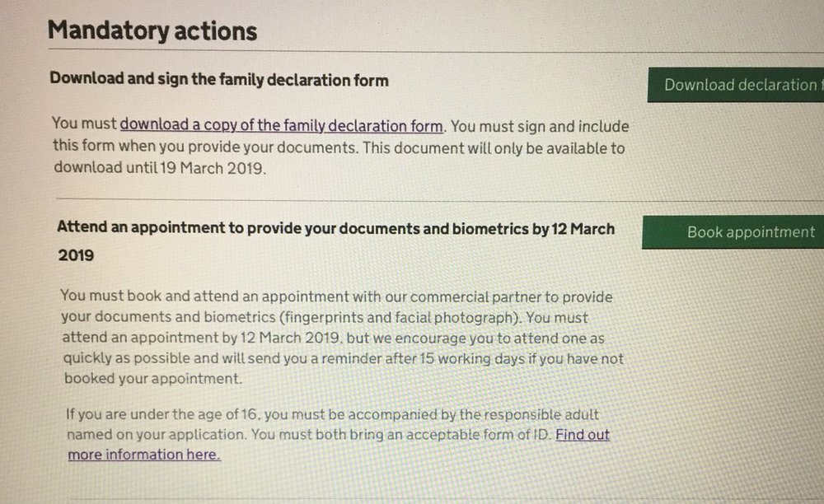The height and width of the screenshot is (504, 824).
Task: Click the paragraph starting You must book and attend
Action: point(338,338)
